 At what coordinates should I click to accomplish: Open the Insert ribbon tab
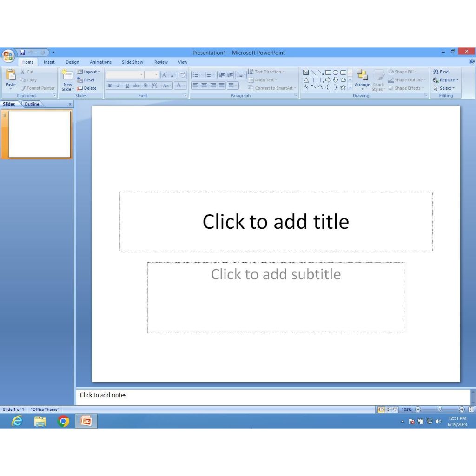[49, 62]
